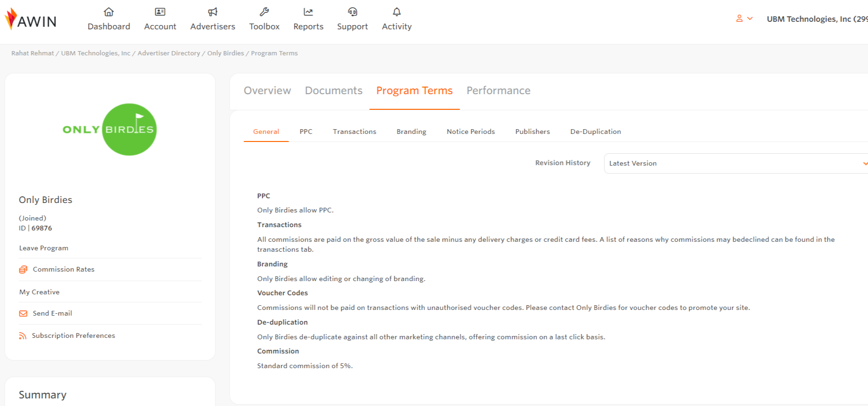The height and width of the screenshot is (406, 868).
Task: Click the Leave Program link
Action: pos(44,248)
